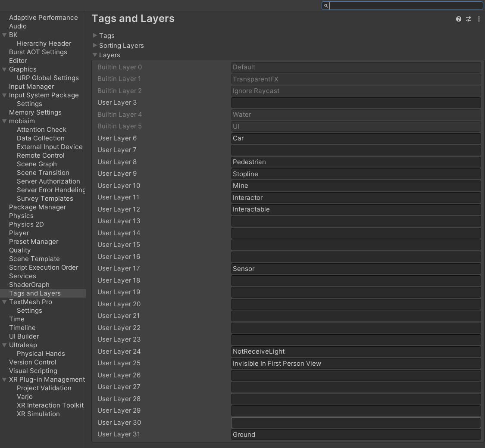Collapse the mobisim category arrow
Viewport: 485px width, 448px height.
tap(4, 121)
